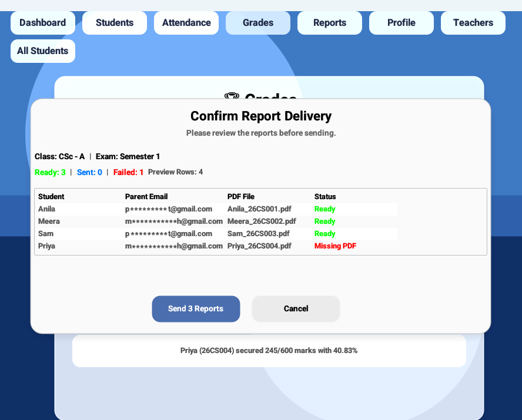Click the Ready status in Sam's row
522x420 pixels.
pos(324,233)
